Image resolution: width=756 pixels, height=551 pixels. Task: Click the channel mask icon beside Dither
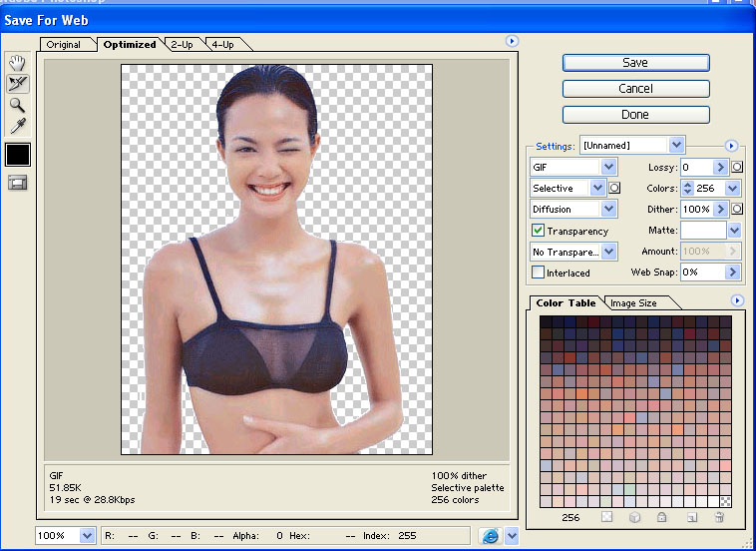[x=737, y=209]
